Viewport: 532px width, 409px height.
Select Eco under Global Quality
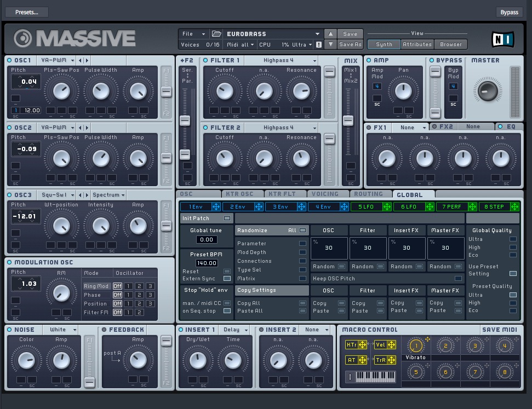point(513,255)
